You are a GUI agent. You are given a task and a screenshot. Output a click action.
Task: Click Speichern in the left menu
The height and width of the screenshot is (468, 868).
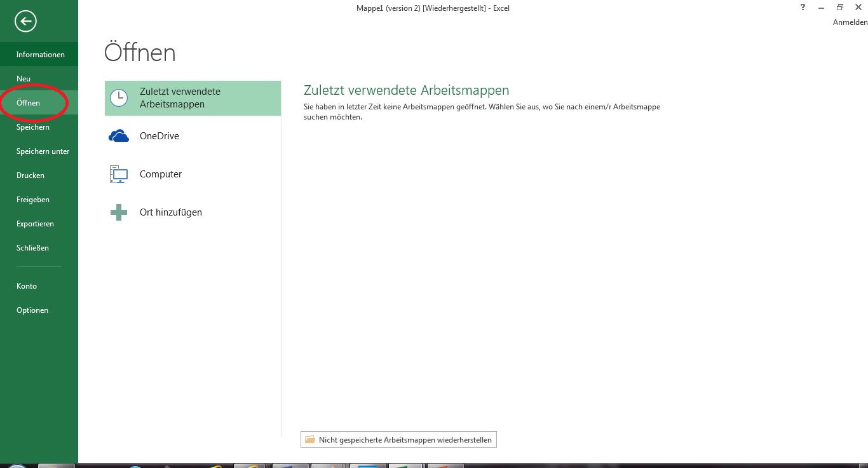click(33, 127)
